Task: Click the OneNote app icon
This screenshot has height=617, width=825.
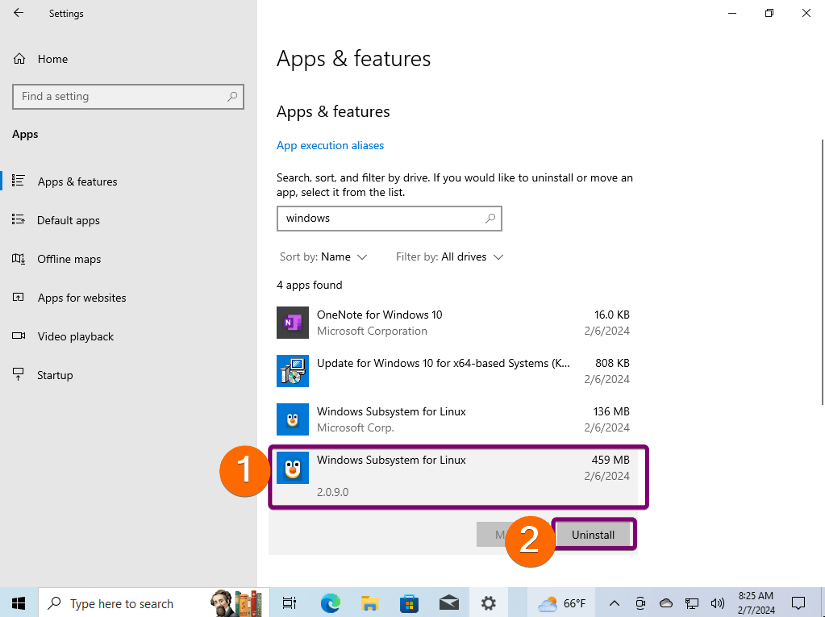Action: (x=293, y=322)
